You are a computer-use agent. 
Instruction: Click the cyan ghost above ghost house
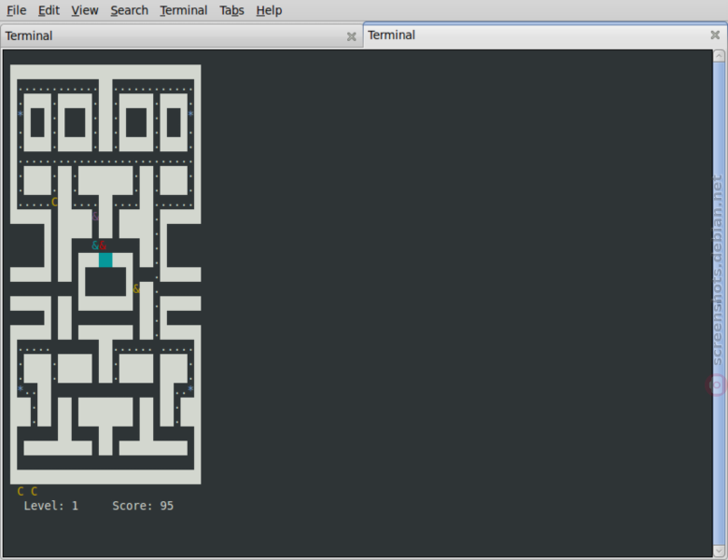coord(95,245)
